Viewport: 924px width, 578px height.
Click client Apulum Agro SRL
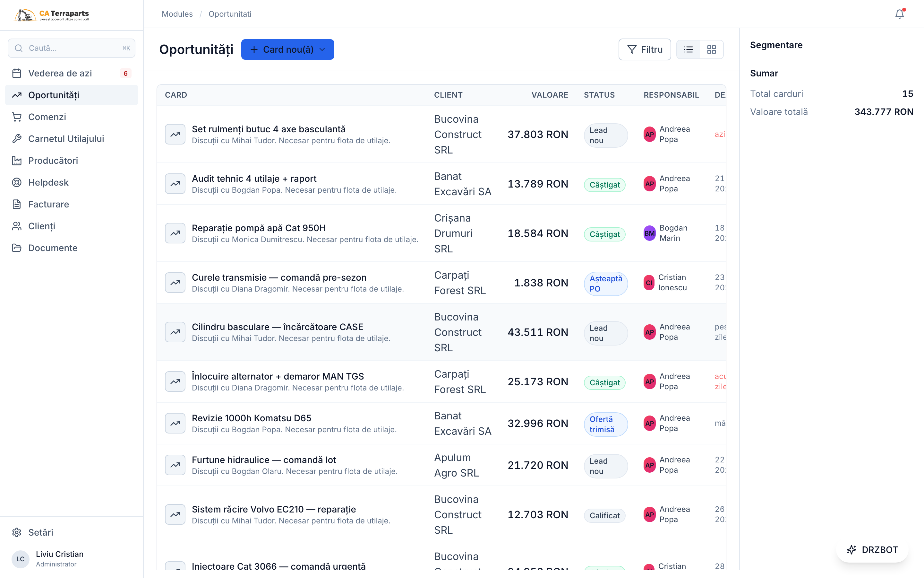tap(456, 465)
